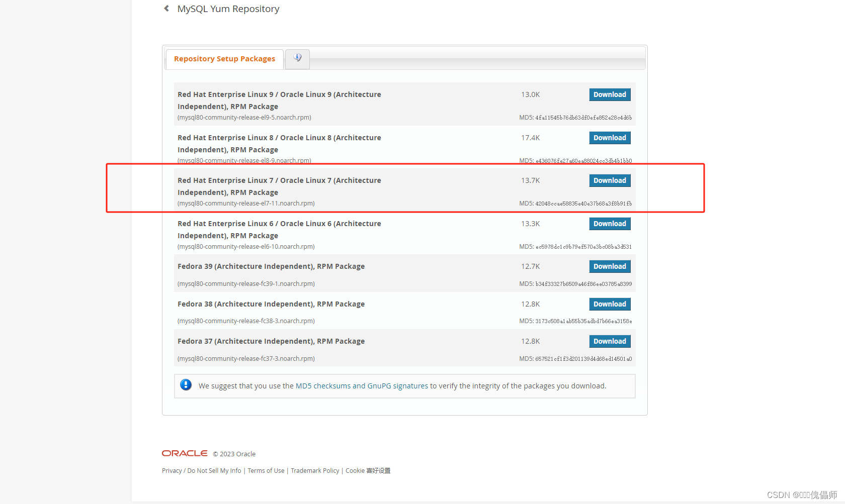The image size is (845, 504).
Task: Select the Repository Setup Packages tab
Action: [224, 59]
